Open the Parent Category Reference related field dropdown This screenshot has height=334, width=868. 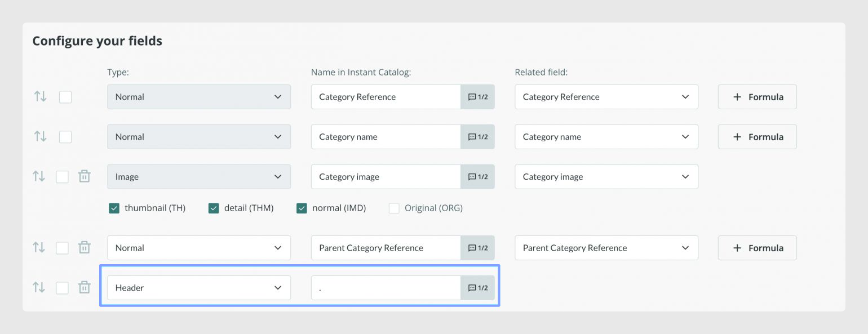[x=606, y=248]
